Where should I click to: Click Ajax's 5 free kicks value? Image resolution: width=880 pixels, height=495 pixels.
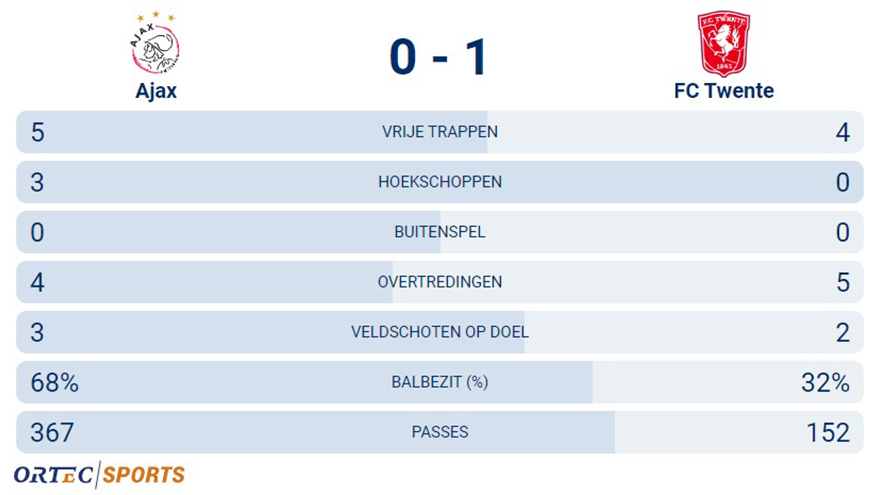[x=38, y=132]
